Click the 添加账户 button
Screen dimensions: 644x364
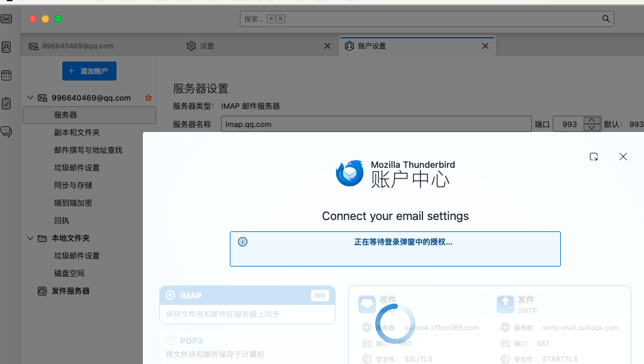click(89, 71)
